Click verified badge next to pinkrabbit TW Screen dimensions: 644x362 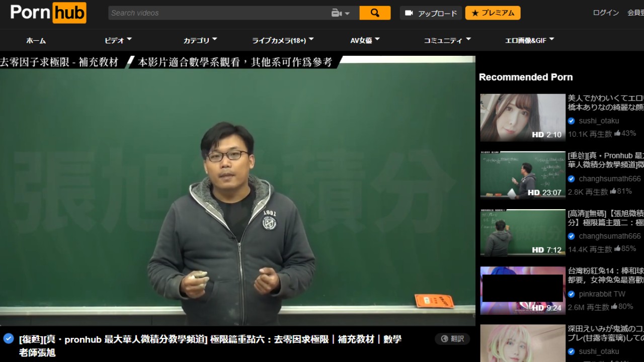coord(572,294)
